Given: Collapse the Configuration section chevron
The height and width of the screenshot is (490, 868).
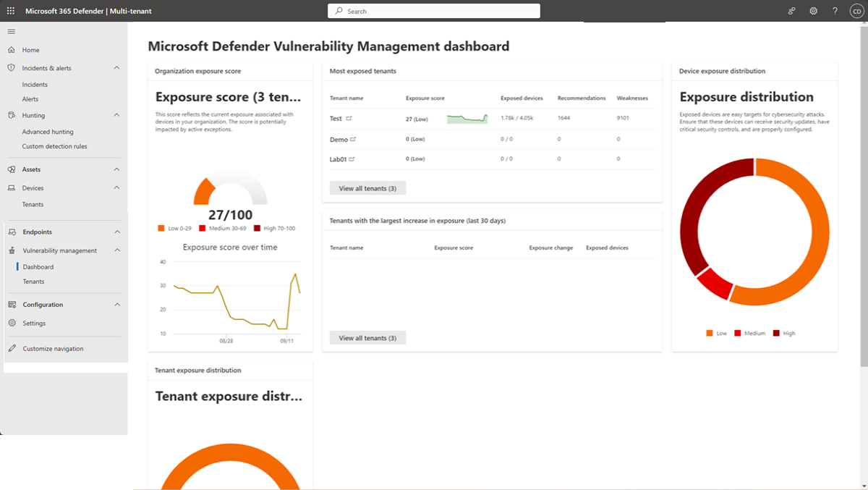Looking at the screenshot, I should coord(116,305).
